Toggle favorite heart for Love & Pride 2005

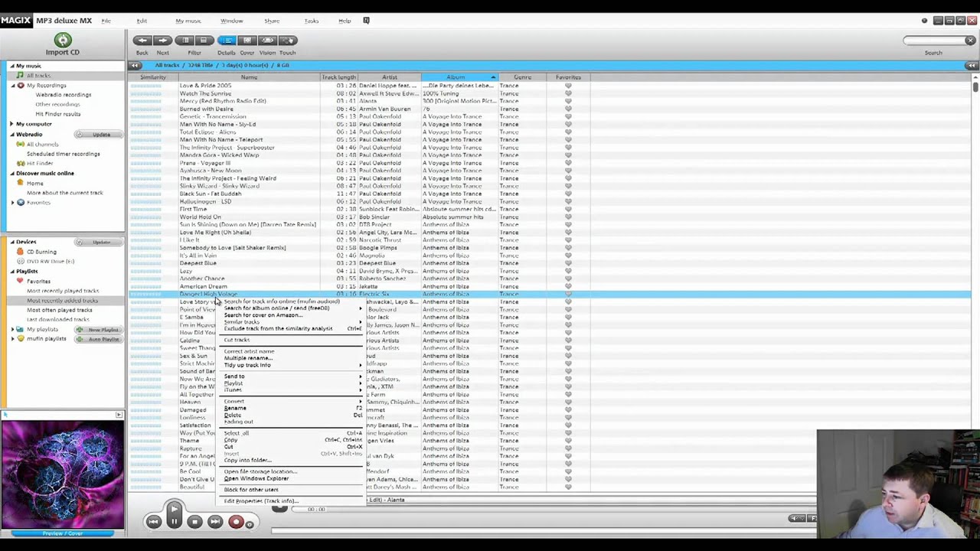tap(568, 86)
